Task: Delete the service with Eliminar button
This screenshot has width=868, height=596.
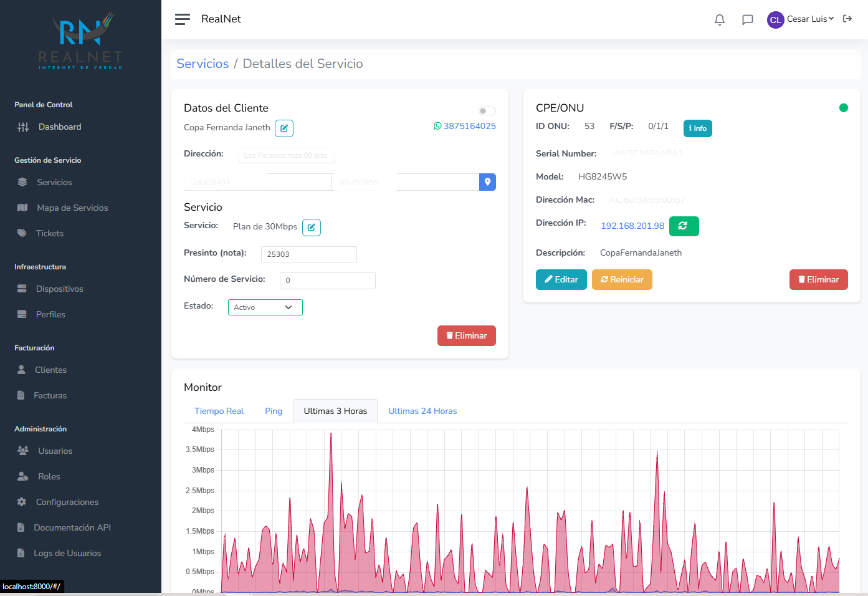Action: click(467, 336)
